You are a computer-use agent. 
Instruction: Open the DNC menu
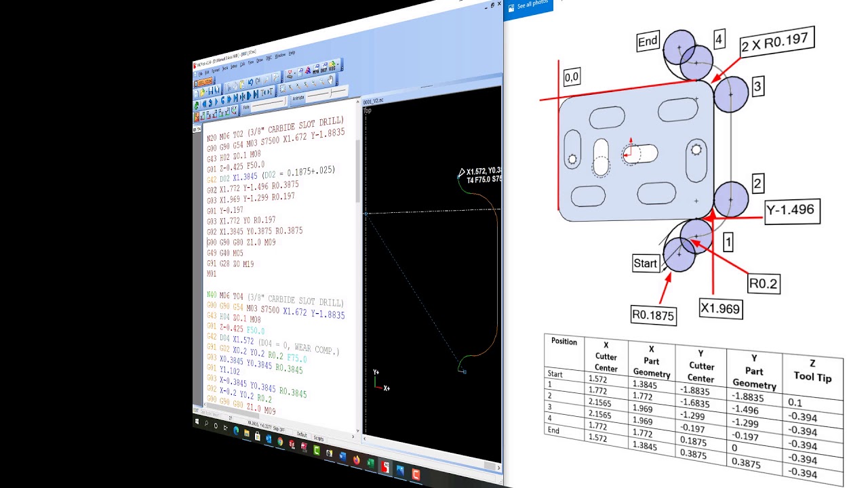(x=269, y=58)
